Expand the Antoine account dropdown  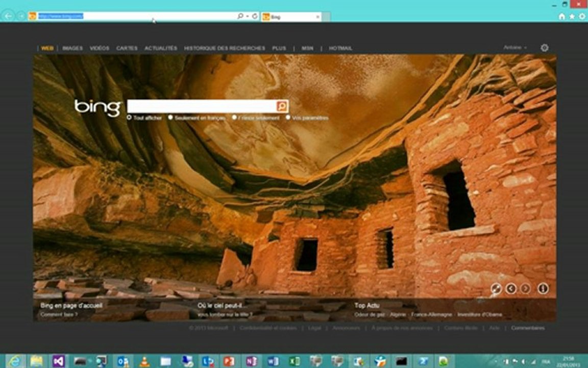(x=515, y=48)
